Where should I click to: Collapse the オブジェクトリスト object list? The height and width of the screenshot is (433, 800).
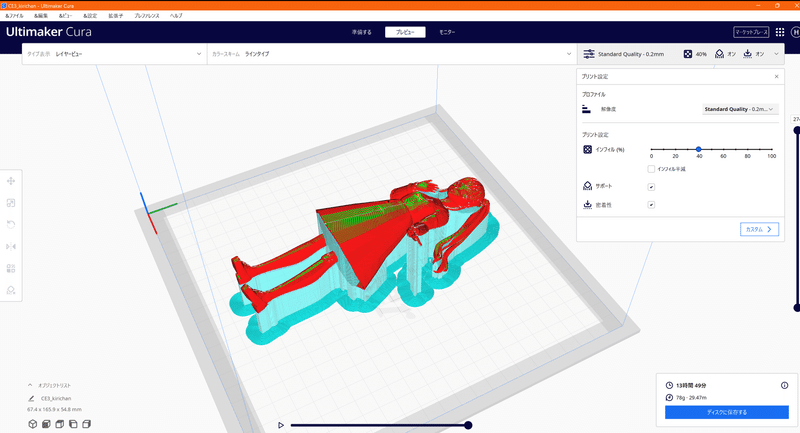tap(30, 386)
